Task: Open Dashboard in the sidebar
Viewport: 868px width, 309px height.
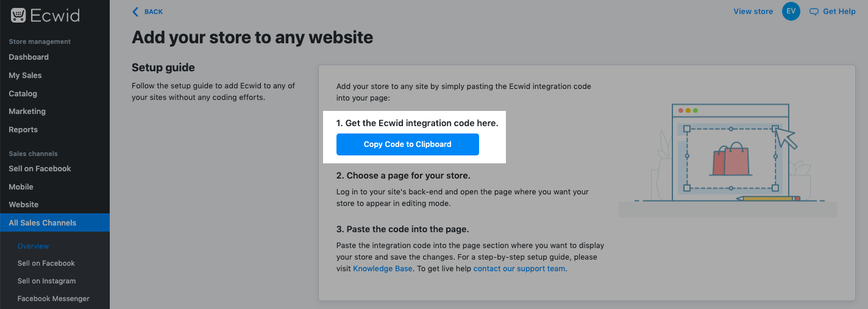Action: point(29,57)
